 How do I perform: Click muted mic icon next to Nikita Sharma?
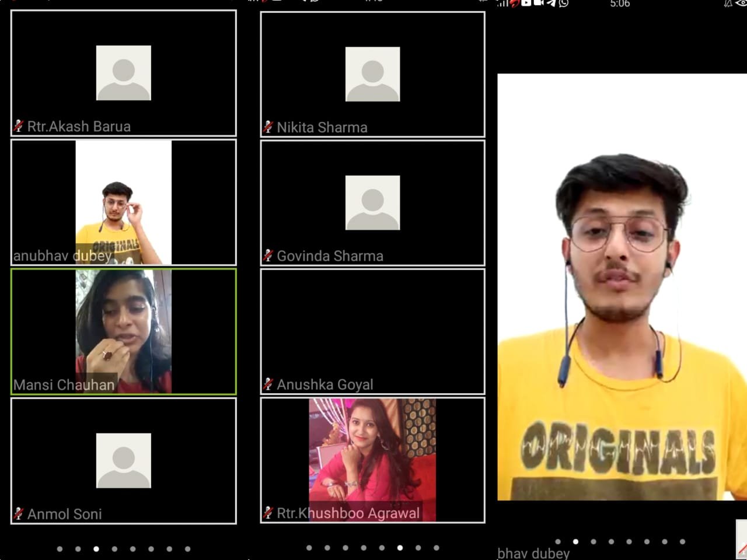tap(267, 127)
